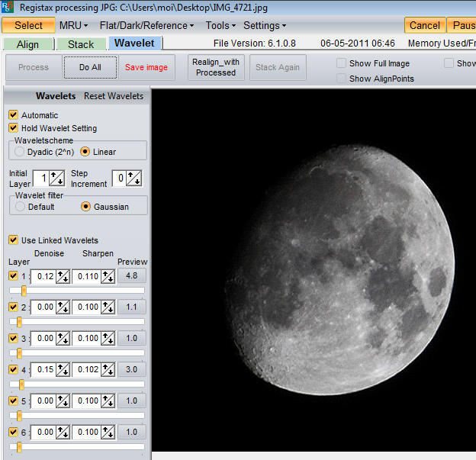Uncheck the Automatic checkbox
Screen dimensions: 476x460
(13, 115)
